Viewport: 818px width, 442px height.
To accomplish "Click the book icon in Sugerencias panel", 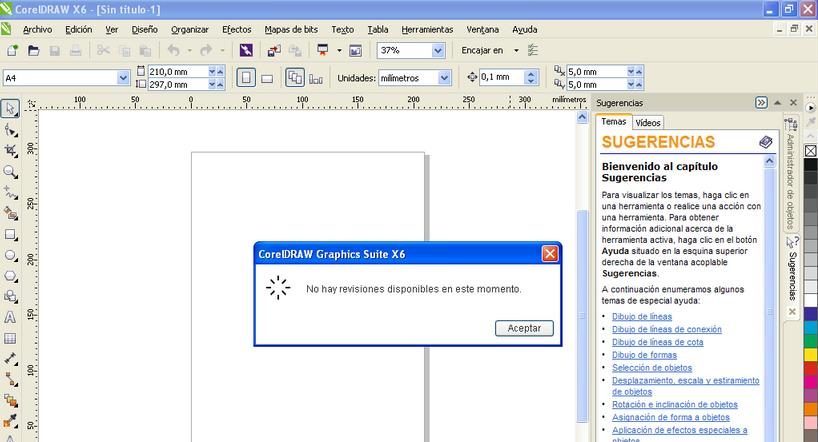I will [x=765, y=142].
